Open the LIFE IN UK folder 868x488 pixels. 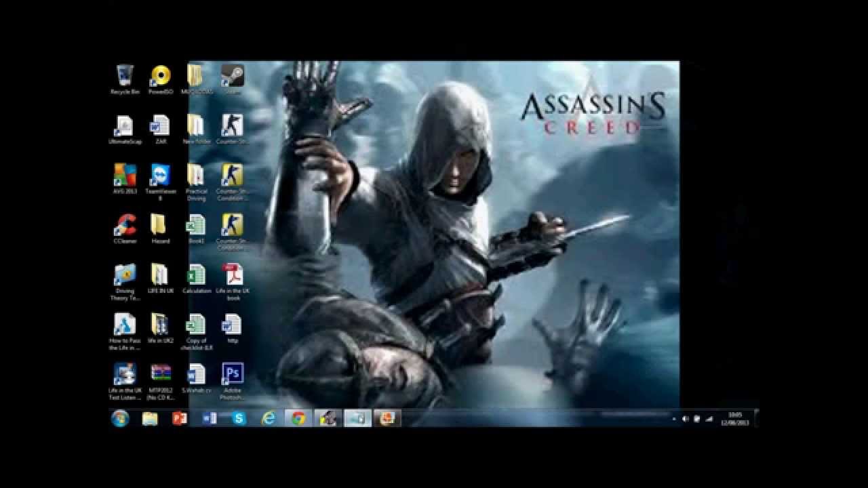click(161, 279)
